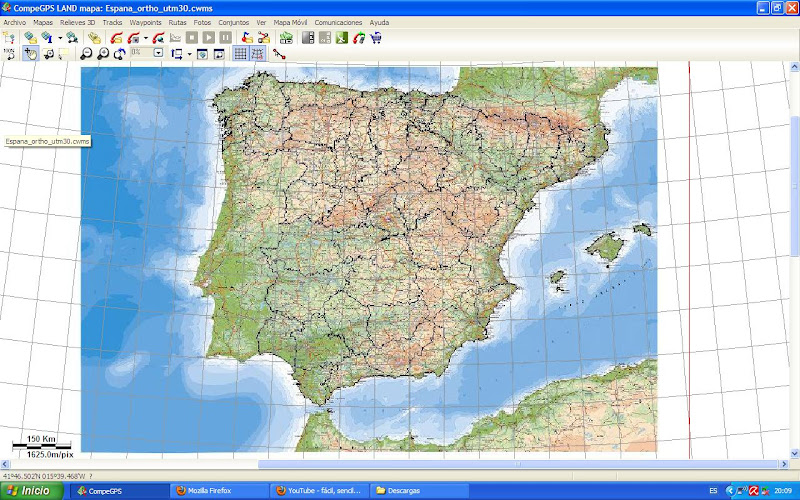Open the Comunicaciones menu

[338, 22]
